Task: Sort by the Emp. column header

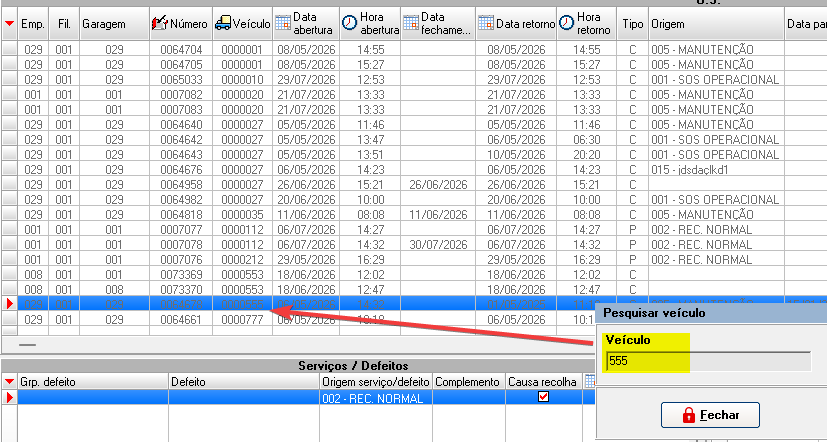Action: [33, 24]
